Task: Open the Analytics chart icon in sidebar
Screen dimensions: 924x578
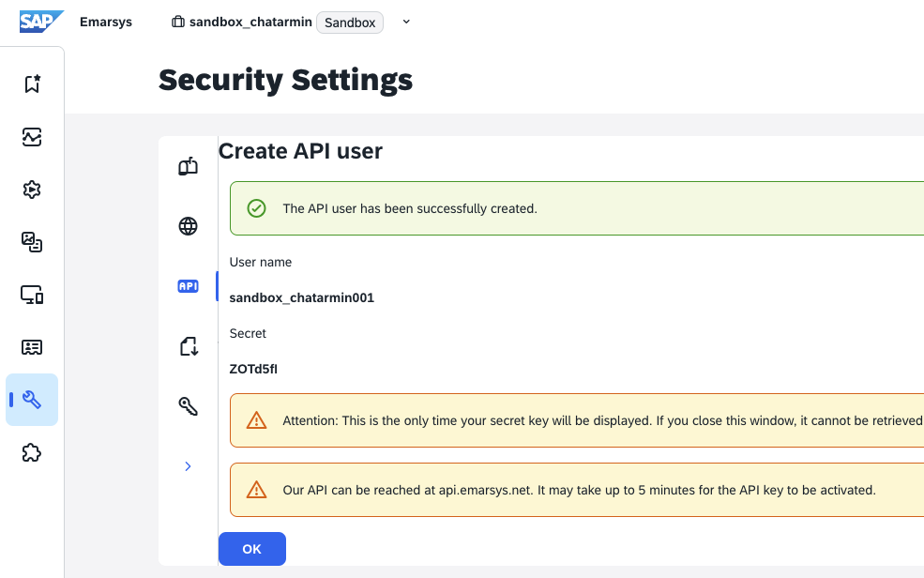Action: point(32,137)
